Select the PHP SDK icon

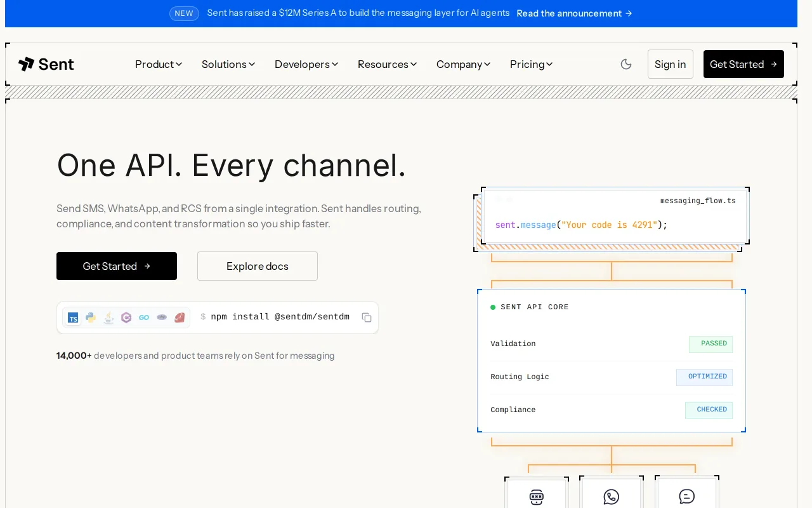(x=162, y=317)
